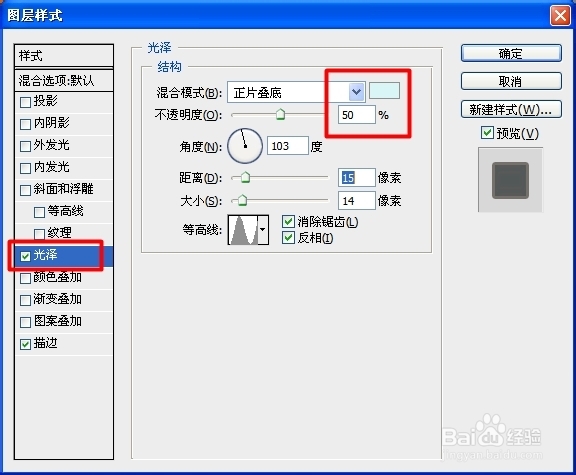Enable the 内发光 checkbox

tap(25, 168)
